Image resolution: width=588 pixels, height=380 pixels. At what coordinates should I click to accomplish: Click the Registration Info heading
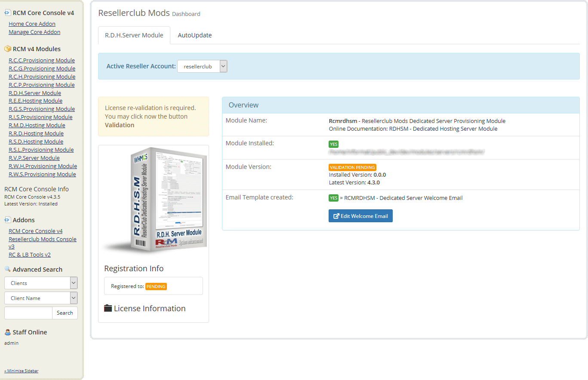click(x=134, y=268)
